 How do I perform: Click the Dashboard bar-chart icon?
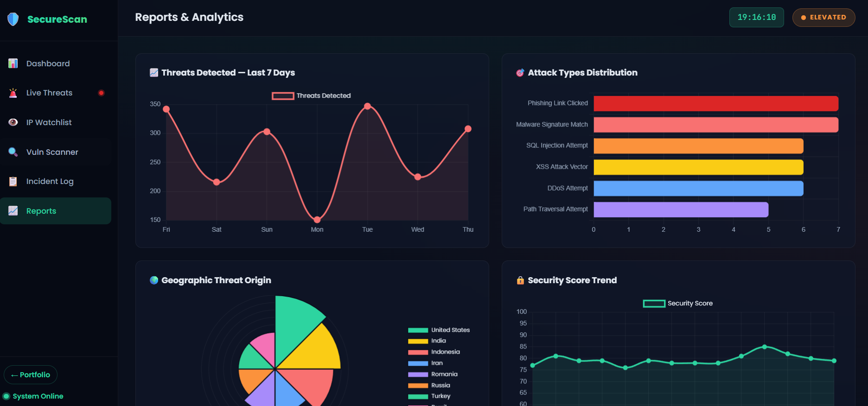tap(13, 63)
